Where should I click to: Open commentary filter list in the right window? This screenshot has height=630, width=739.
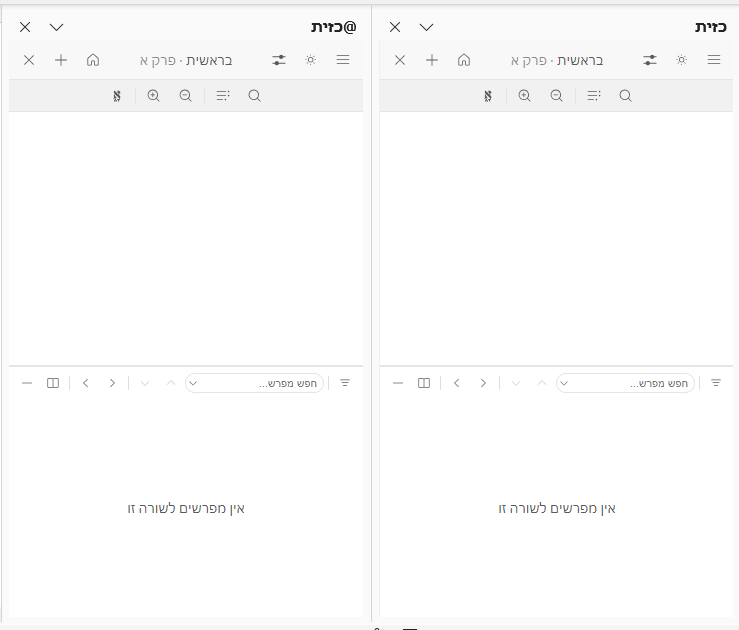pos(716,383)
